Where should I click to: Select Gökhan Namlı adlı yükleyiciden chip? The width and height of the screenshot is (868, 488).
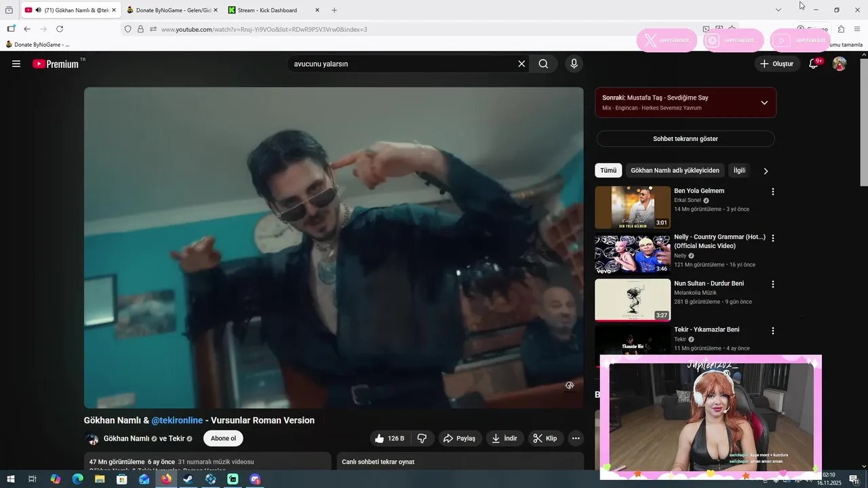tap(675, 171)
